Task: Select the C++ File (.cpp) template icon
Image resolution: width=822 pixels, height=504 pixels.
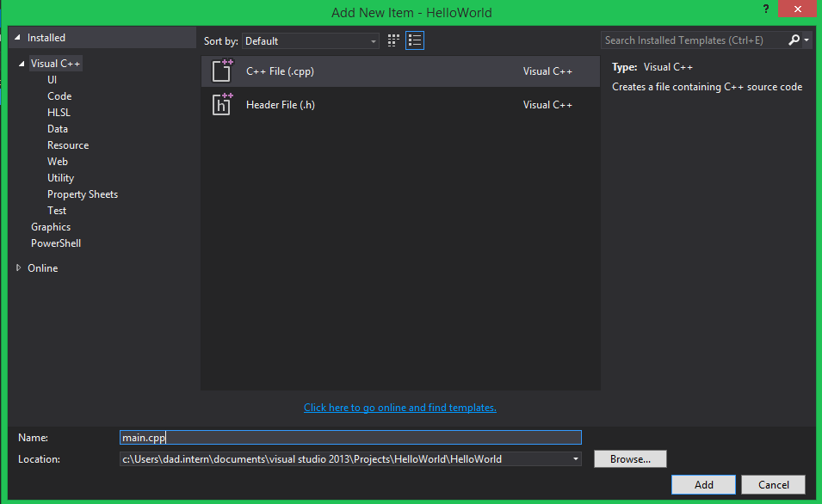Action: click(x=222, y=71)
